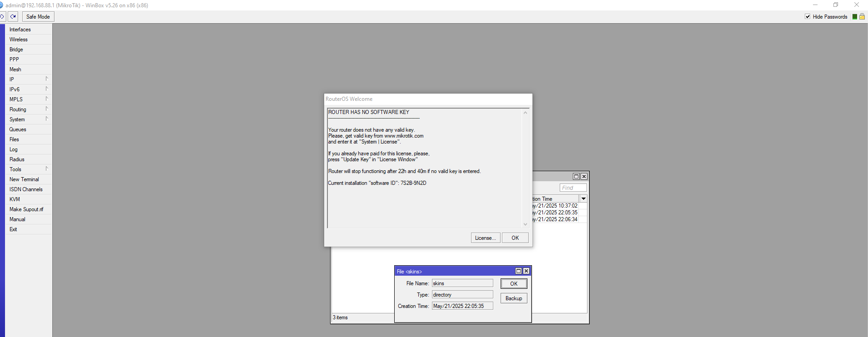Close the WinBox main window

coord(857,5)
